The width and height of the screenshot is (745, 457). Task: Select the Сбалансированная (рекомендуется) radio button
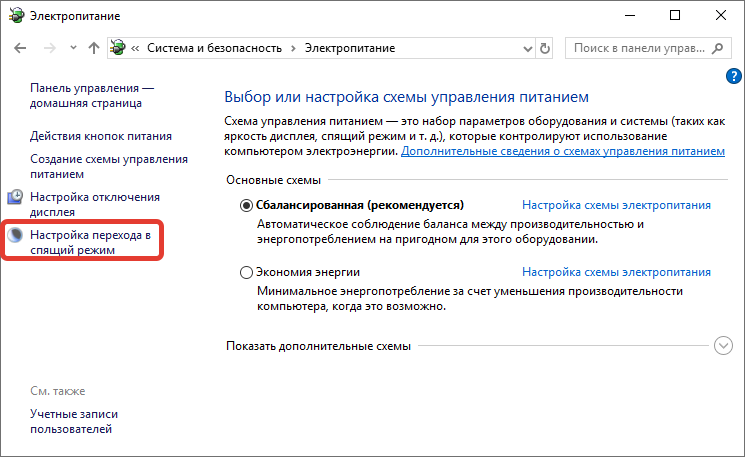pyautogui.click(x=246, y=206)
